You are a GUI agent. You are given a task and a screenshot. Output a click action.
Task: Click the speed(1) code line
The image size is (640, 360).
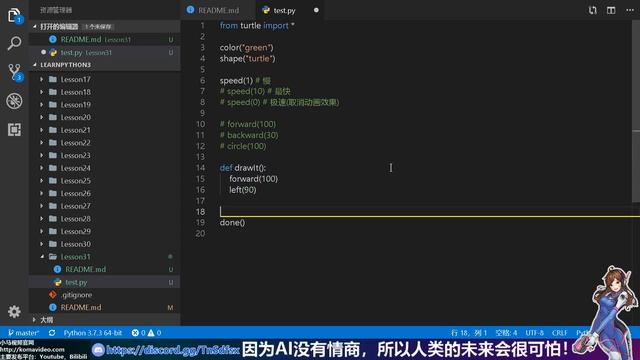[x=245, y=80]
